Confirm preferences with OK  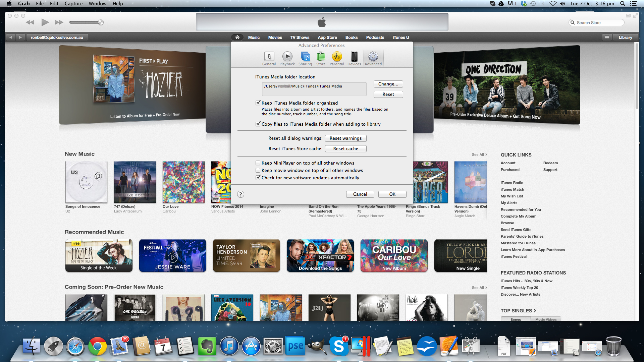pos(392,194)
